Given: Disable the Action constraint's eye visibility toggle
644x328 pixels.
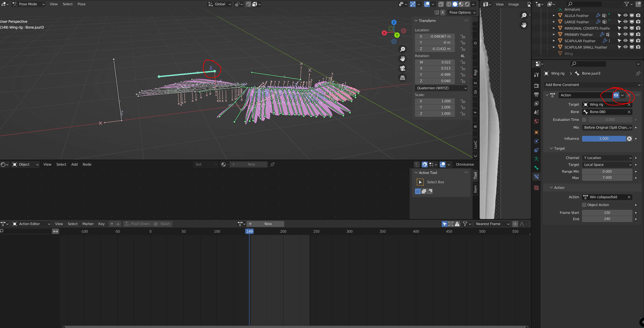Looking at the screenshot, I should pos(616,95).
